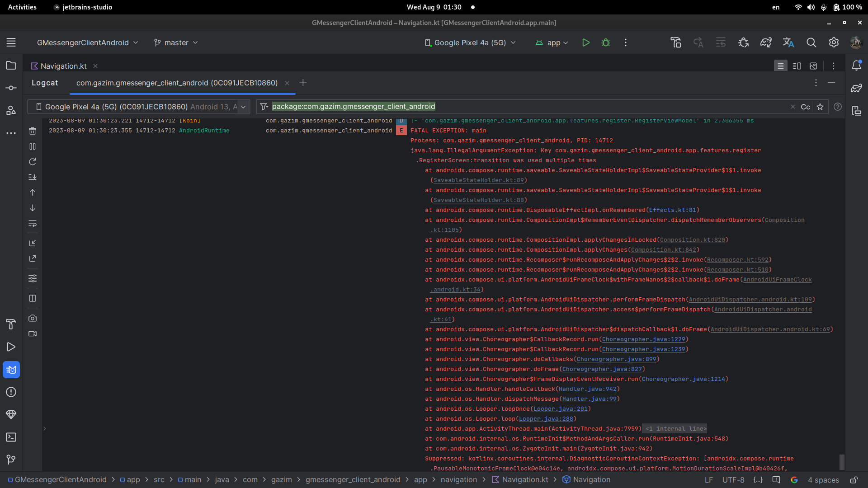
Task: Open the Logcat tool window icon
Action: (x=11, y=370)
